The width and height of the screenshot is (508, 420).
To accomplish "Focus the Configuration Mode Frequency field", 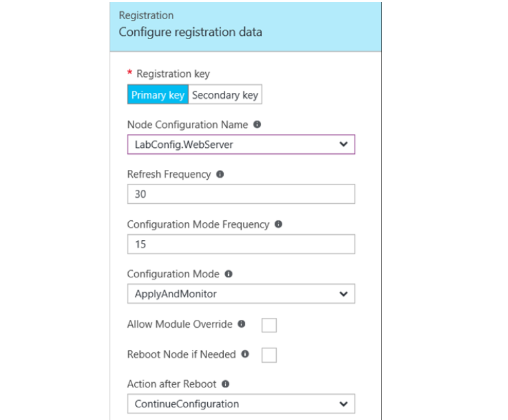I will click(240, 244).
